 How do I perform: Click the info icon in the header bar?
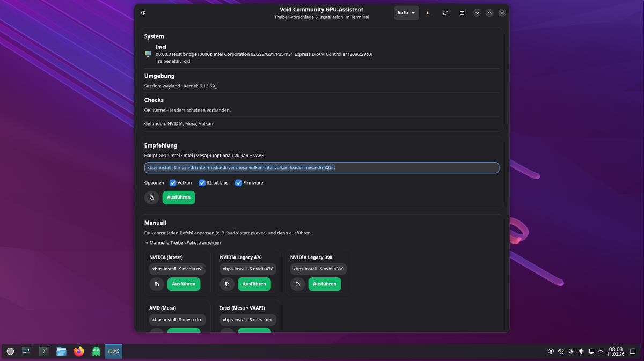[143, 13]
